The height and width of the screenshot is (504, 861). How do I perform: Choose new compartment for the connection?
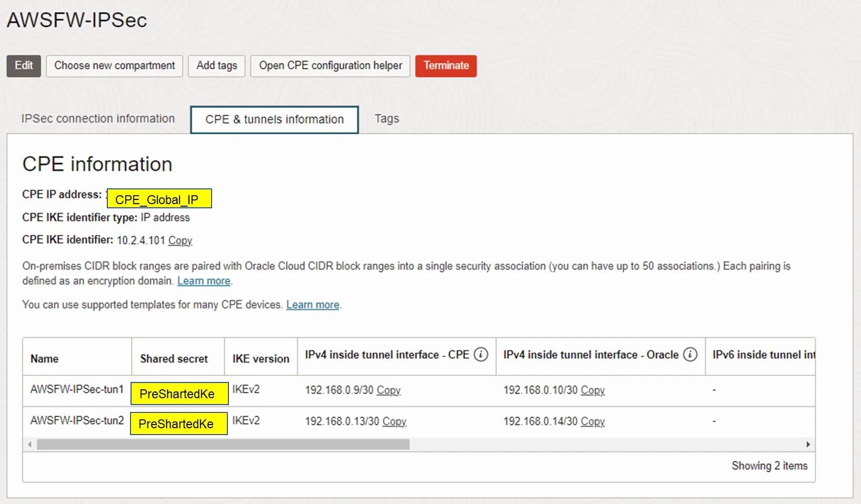click(114, 66)
